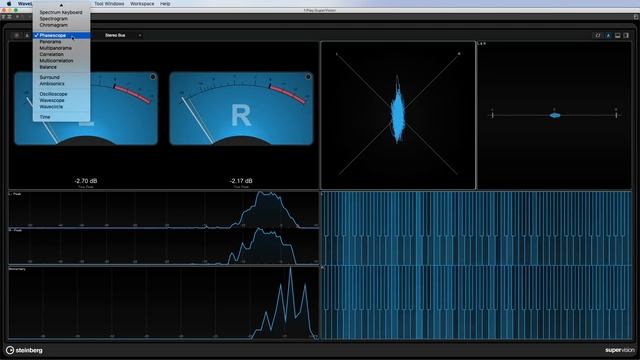Open the Stereo Bus channel dropdown
This screenshot has width=640, height=360.
pyautogui.click(x=122, y=36)
